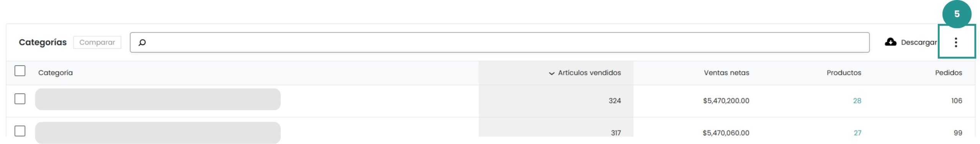This screenshot has height=144, width=980.
Task: Toggle the select-all checkbox in header
Action: [20, 71]
